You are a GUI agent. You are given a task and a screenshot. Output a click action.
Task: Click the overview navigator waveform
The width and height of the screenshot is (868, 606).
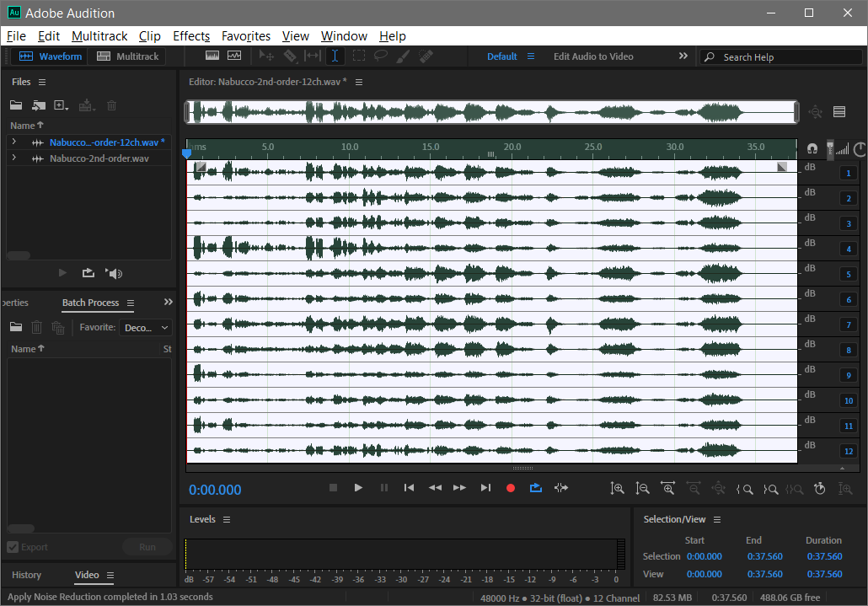pos(491,112)
